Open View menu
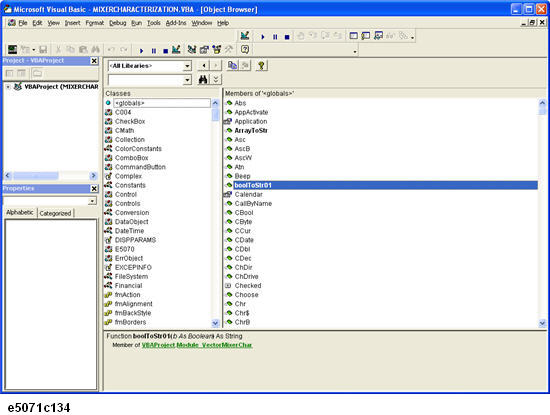550x415 pixels. click(53, 23)
